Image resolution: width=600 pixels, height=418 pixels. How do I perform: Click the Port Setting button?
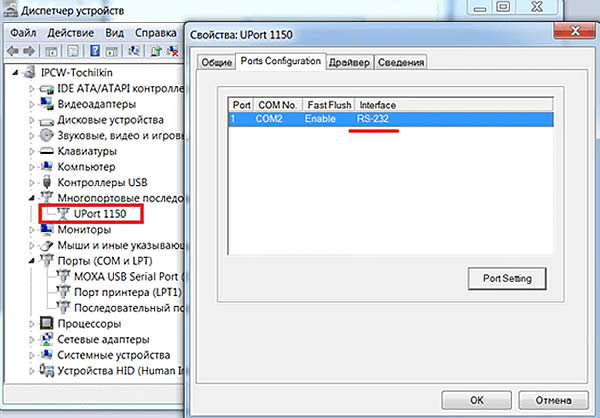coord(507,278)
